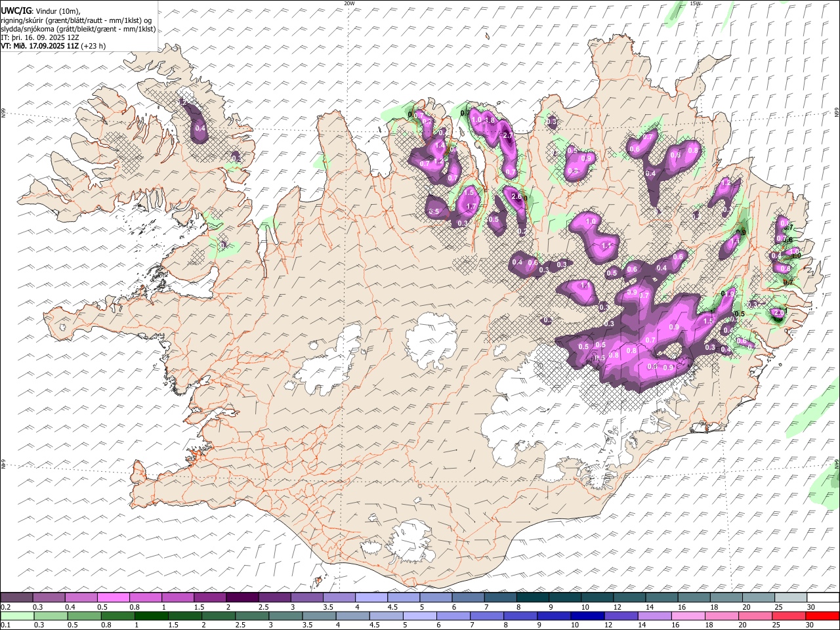Click the '15W' longitude label
The height and width of the screenshot is (630, 840).
695,3
